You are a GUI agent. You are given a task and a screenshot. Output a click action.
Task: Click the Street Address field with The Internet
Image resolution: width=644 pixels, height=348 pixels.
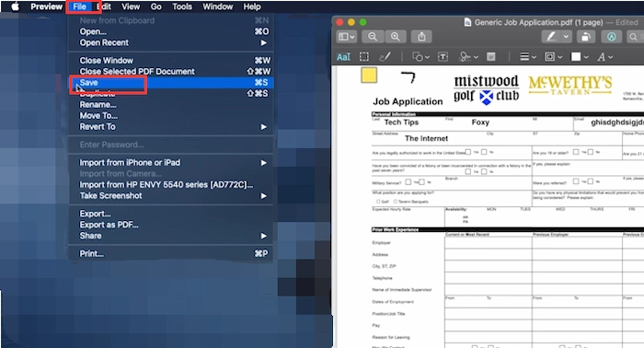click(x=429, y=138)
